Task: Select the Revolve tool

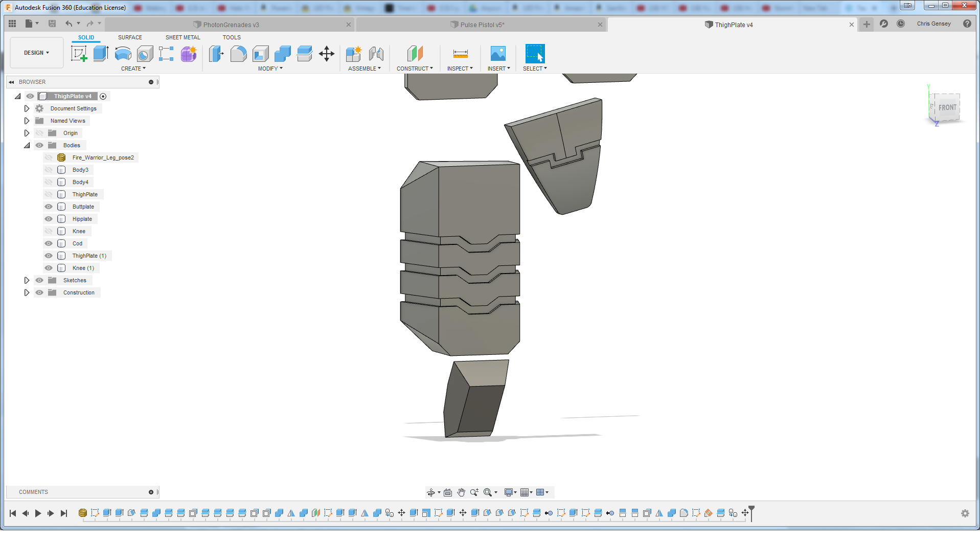Action: click(123, 54)
